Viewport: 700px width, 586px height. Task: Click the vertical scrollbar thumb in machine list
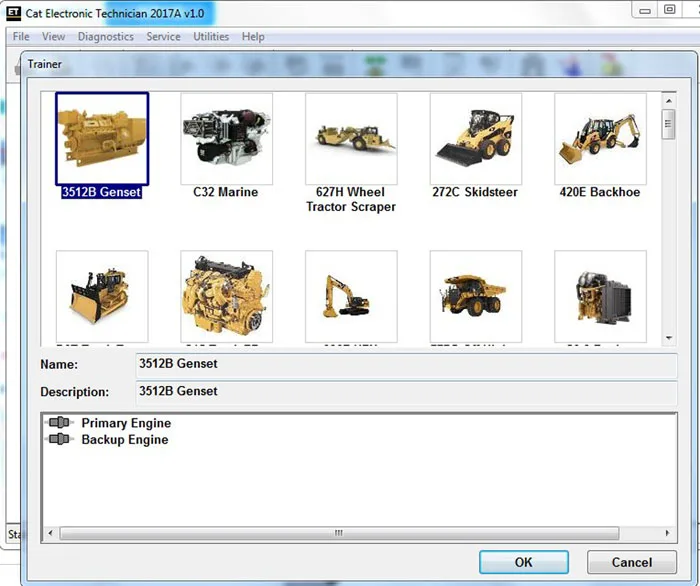(x=668, y=125)
